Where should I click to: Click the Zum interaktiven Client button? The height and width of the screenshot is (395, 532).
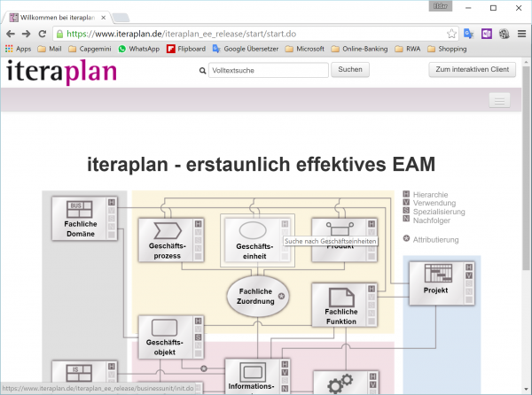coord(472,69)
